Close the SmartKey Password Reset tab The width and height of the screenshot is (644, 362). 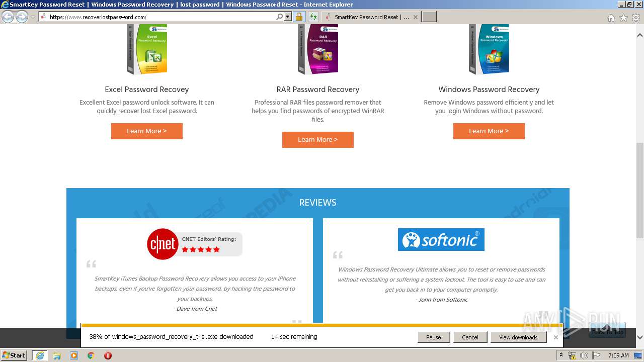[x=415, y=17]
